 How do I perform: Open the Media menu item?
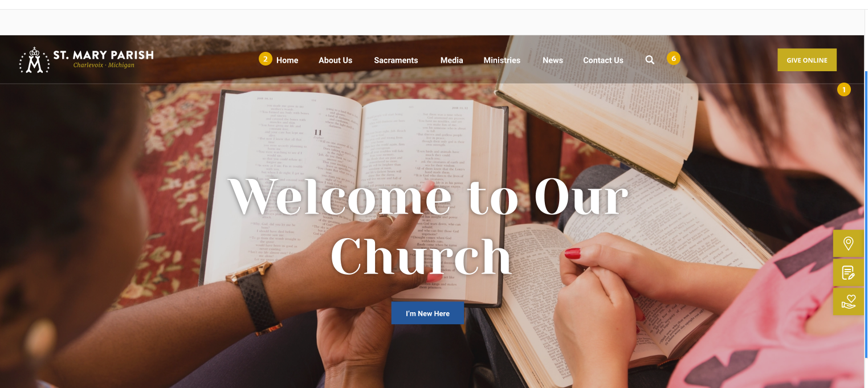coord(451,60)
